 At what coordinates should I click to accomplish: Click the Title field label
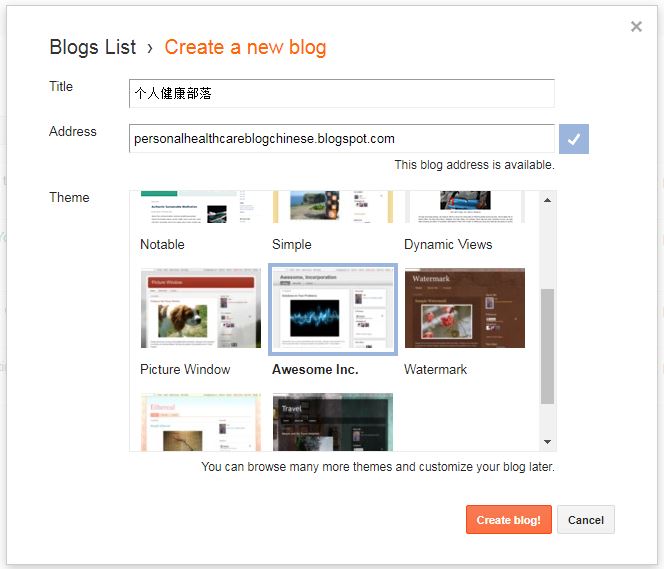[x=61, y=86]
